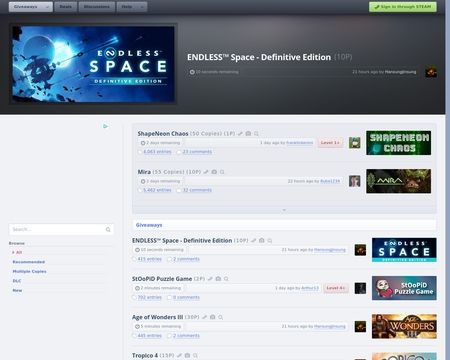Click the AdChoices triangle icon in sidebar
The image size is (450, 360).
point(105,126)
